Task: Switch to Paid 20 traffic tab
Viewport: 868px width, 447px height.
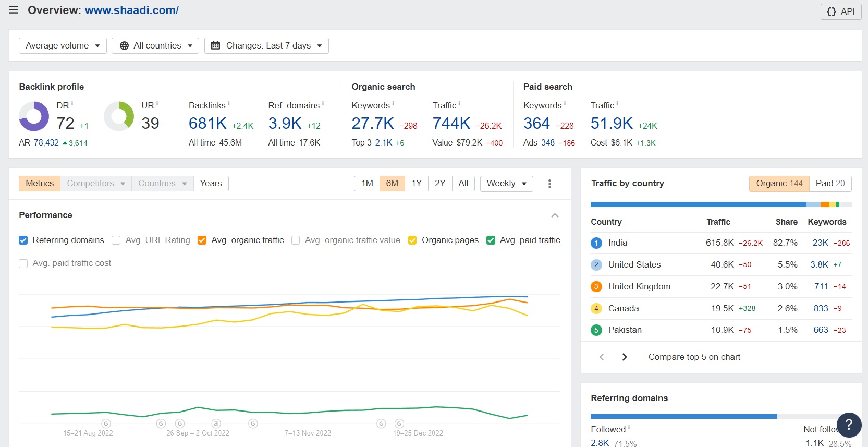Action: click(830, 183)
